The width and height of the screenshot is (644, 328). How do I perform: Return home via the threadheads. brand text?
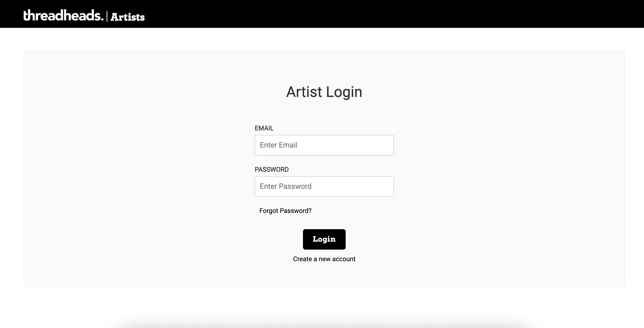tap(63, 15)
